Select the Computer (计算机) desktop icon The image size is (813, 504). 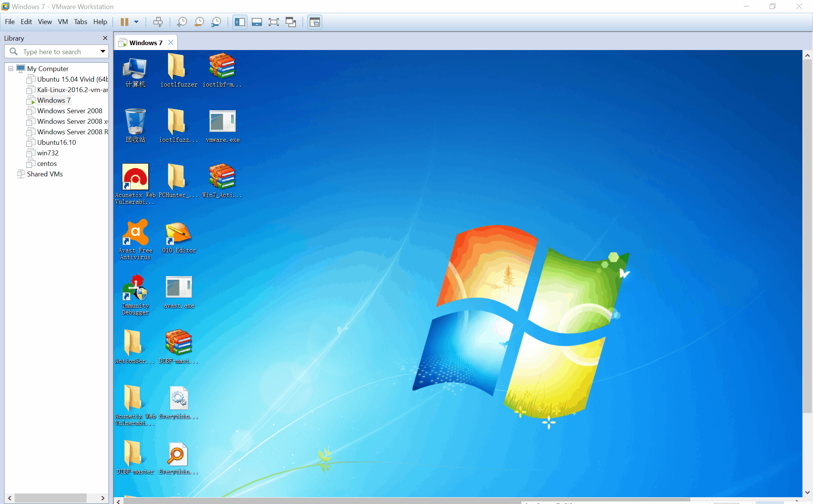[x=135, y=73]
